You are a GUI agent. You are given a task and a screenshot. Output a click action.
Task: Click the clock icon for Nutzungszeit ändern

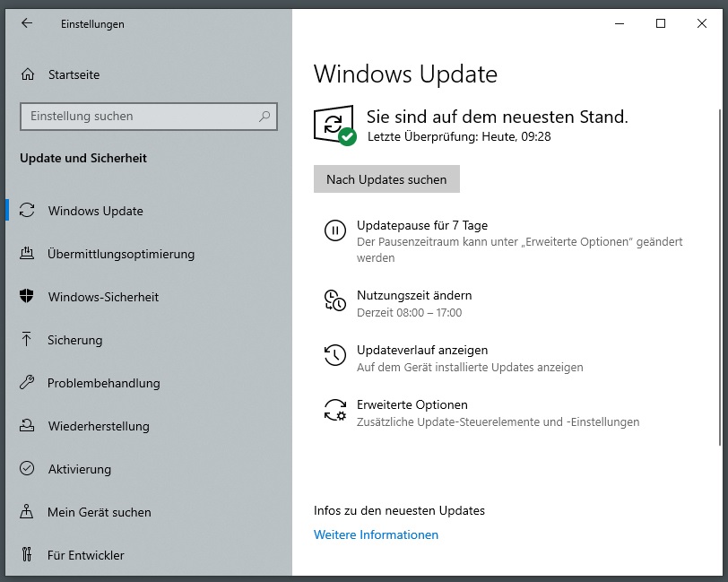tap(334, 300)
